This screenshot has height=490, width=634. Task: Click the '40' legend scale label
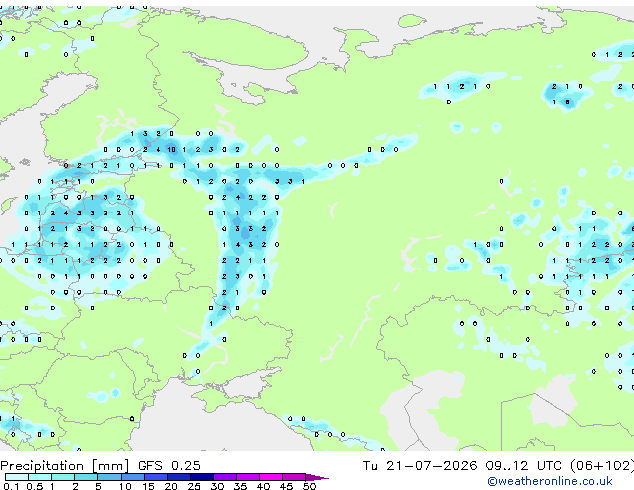(263, 486)
